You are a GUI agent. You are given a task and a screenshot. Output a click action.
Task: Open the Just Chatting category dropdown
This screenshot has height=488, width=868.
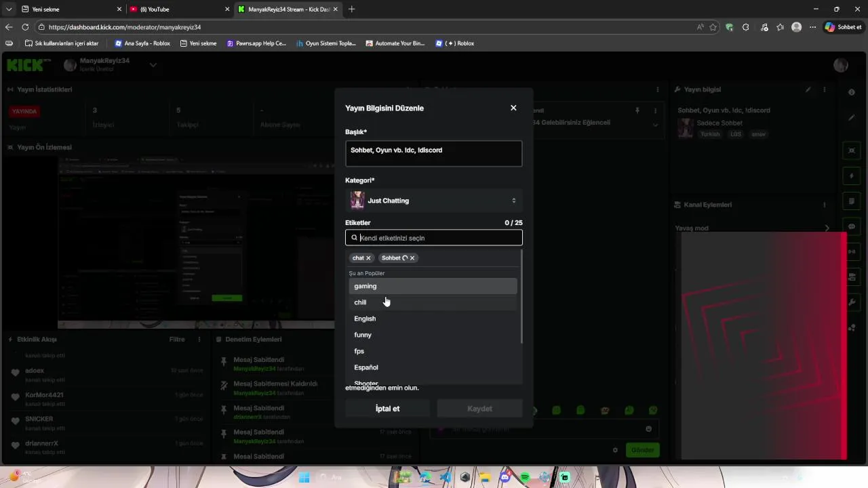click(x=434, y=201)
